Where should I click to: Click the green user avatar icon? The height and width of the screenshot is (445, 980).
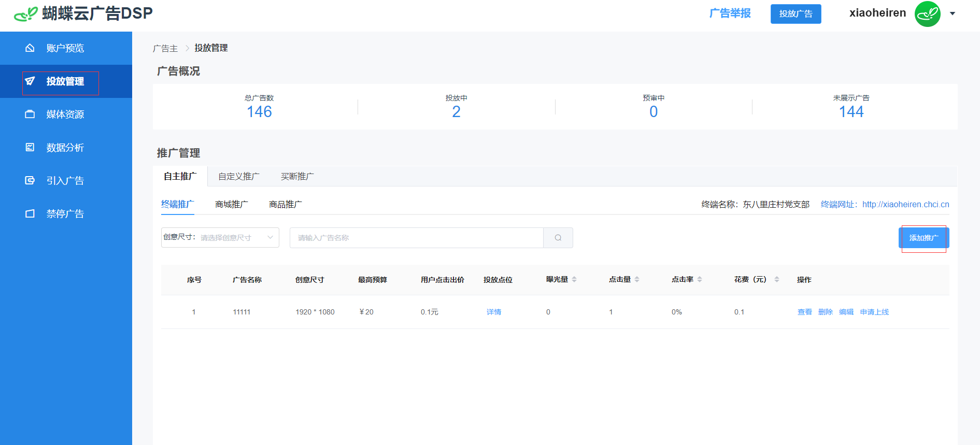coord(927,14)
